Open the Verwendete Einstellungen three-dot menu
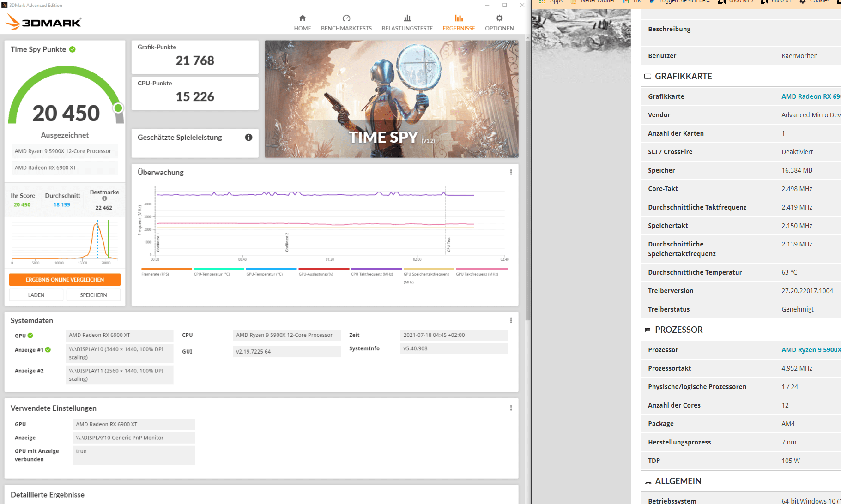Screen dimensions: 841x504 point(511,408)
